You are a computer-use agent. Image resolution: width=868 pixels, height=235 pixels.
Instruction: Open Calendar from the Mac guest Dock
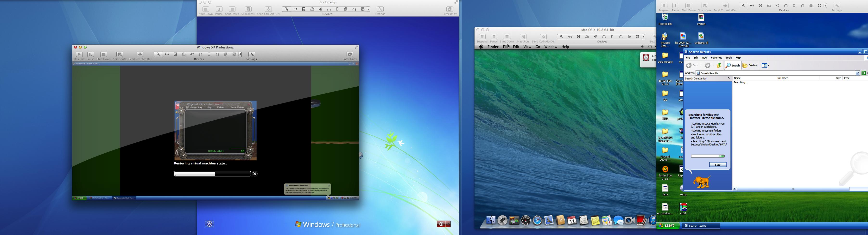tap(572, 221)
